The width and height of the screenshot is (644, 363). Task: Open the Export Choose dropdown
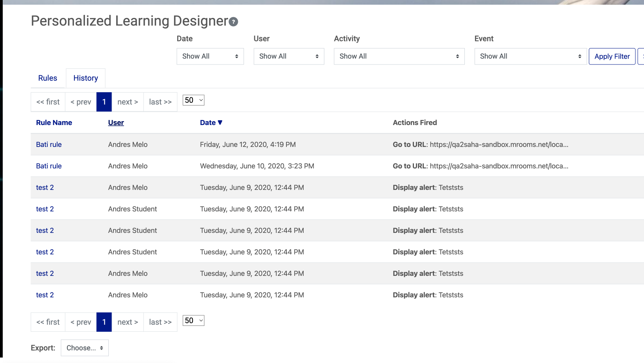click(85, 348)
